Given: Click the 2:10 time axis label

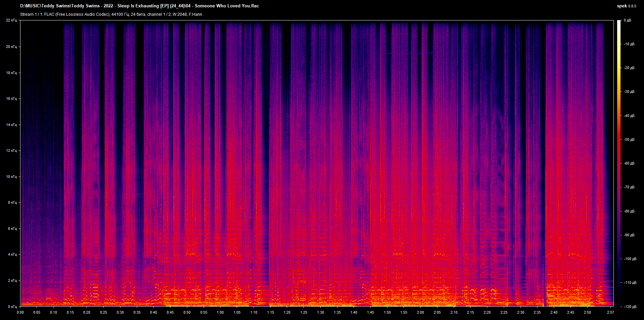Looking at the screenshot, I should (454, 312).
